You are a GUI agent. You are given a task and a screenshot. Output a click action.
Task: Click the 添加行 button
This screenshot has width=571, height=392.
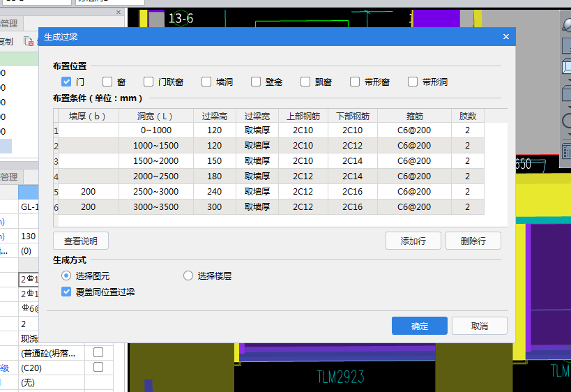[413, 241]
